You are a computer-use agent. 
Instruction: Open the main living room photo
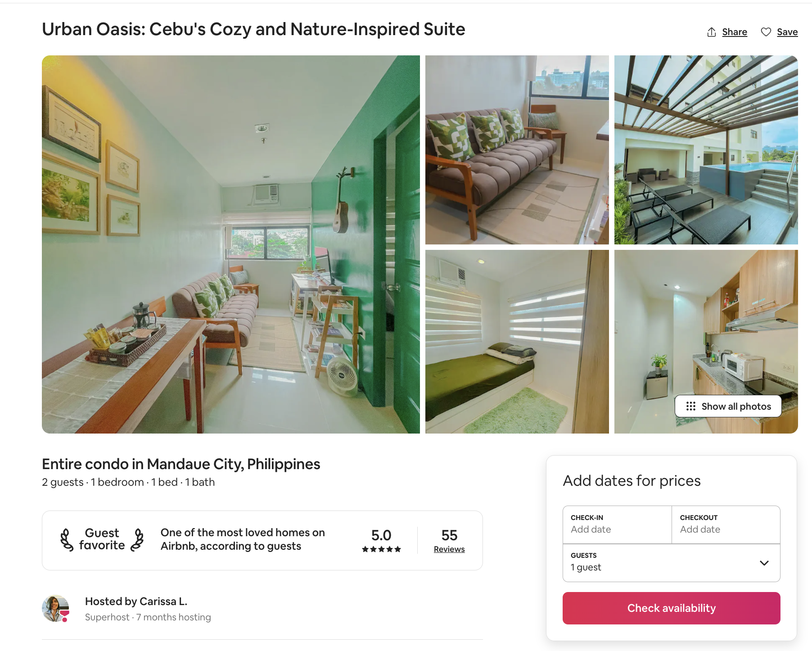tap(231, 244)
